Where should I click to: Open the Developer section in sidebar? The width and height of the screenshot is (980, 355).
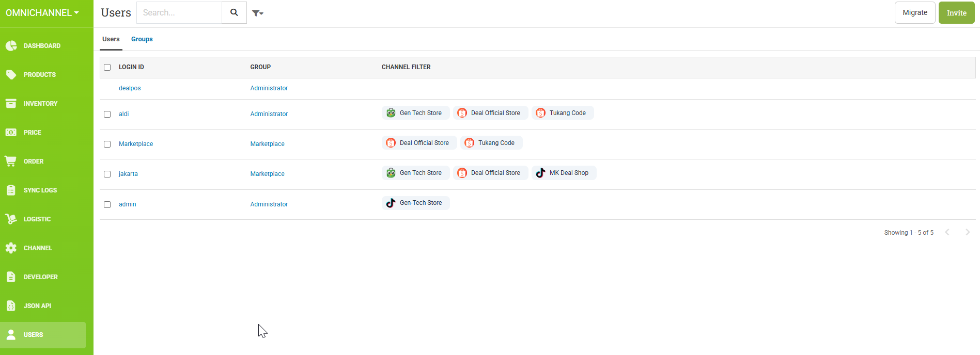pyautogui.click(x=40, y=277)
